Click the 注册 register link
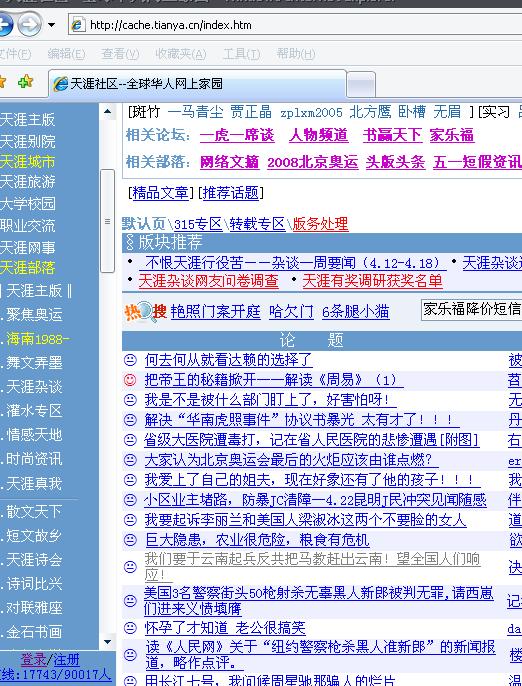This screenshot has height=686, width=522. (x=67, y=659)
